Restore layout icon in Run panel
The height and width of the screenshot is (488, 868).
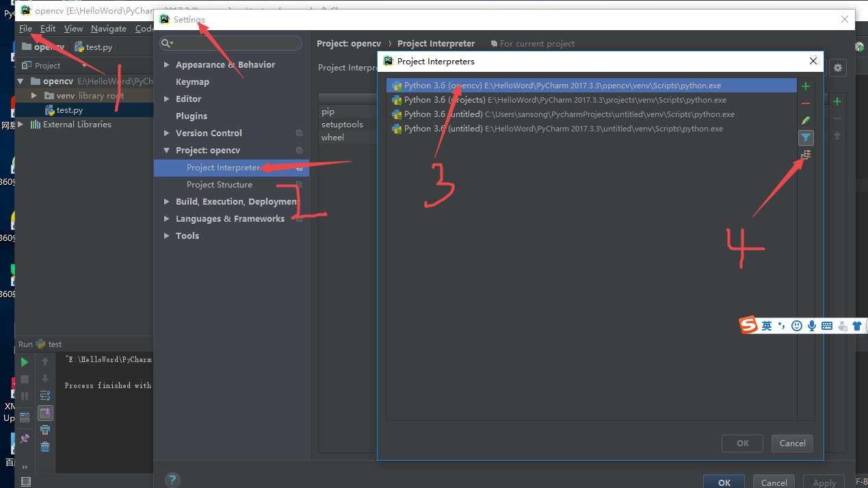coord(25,416)
